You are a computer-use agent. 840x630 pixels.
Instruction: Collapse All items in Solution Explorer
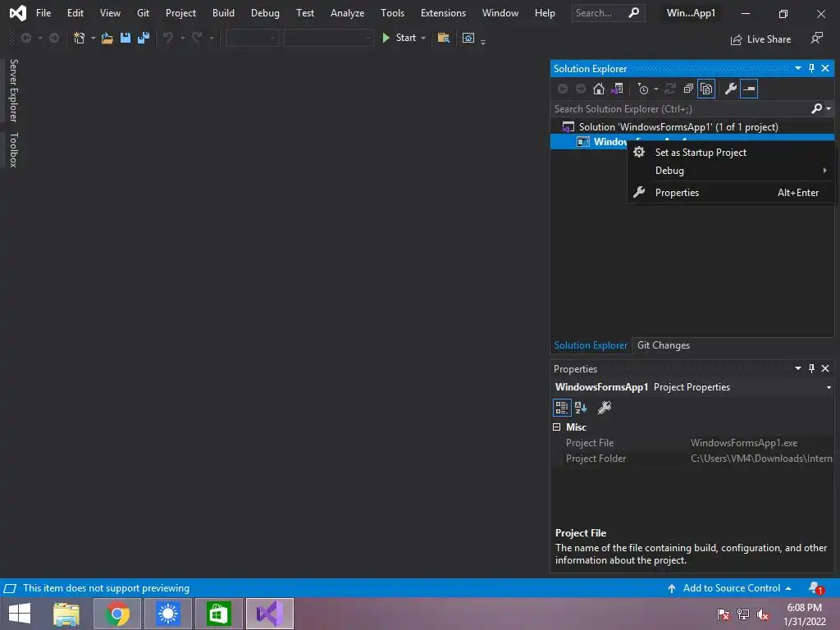pyautogui.click(x=688, y=89)
